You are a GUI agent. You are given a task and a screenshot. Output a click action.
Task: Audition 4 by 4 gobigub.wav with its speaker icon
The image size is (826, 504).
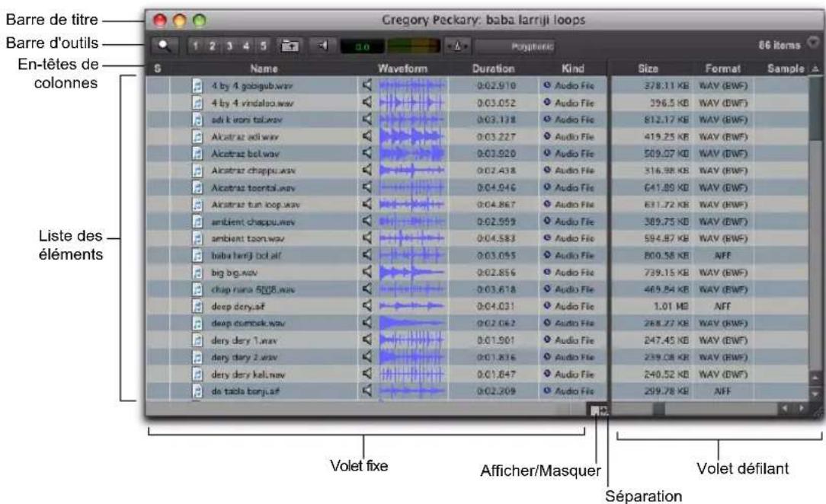point(367,85)
